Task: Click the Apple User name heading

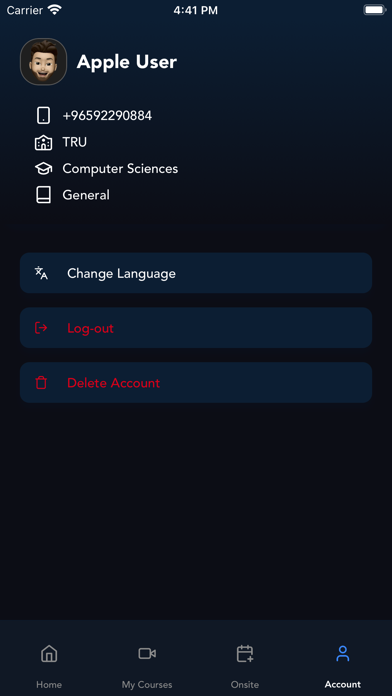Action: tap(127, 62)
